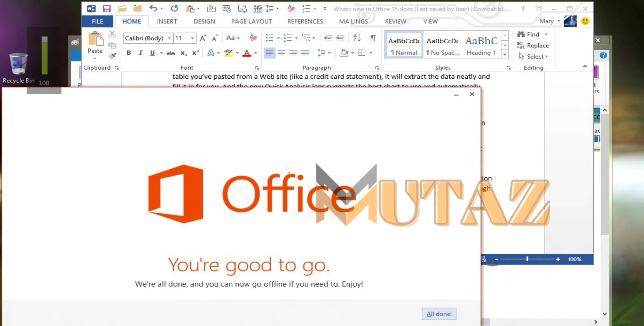Screen dimensions: 644x326
Task: Click the Borders icon in Paragraph group
Action: point(362,53)
